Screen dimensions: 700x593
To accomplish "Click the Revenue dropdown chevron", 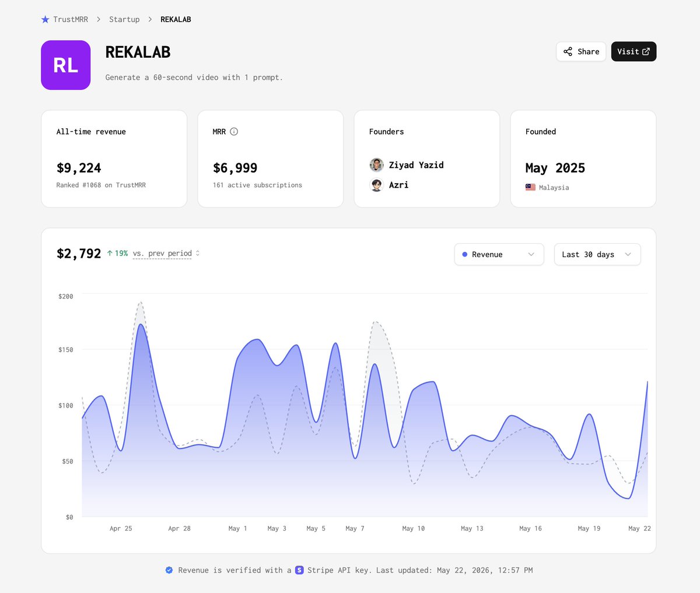I will pyautogui.click(x=531, y=254).
